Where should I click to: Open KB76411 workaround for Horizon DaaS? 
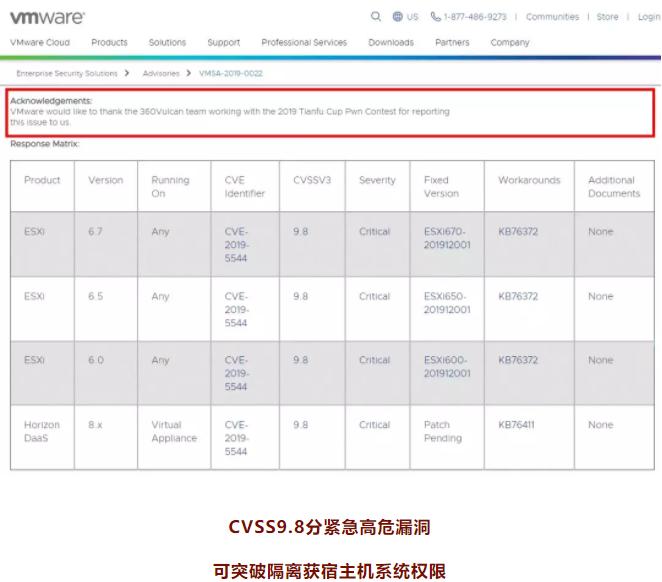(516, 425)
